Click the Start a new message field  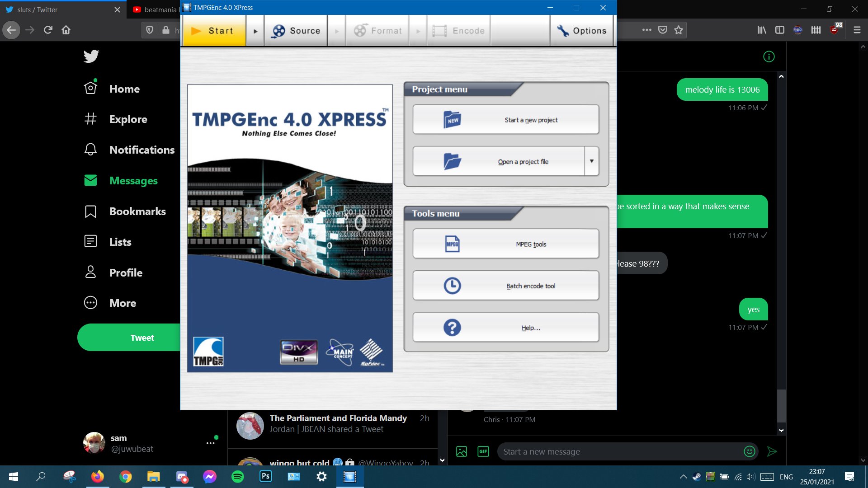coord(619,451)
